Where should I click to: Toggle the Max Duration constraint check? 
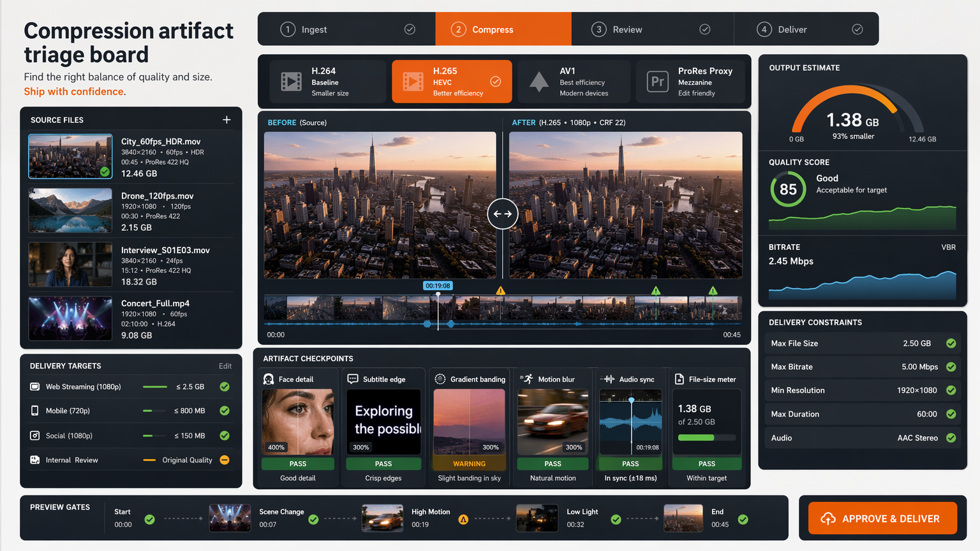[951, 414]
